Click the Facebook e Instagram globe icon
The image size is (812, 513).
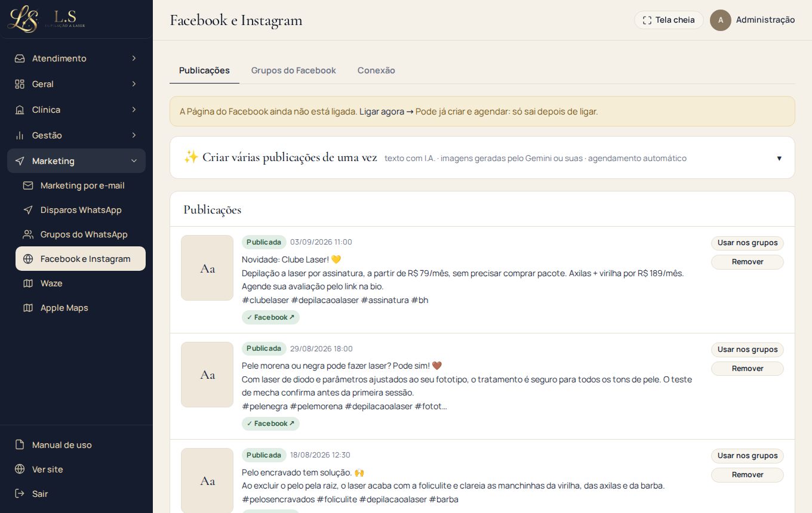tap(28, 259)
